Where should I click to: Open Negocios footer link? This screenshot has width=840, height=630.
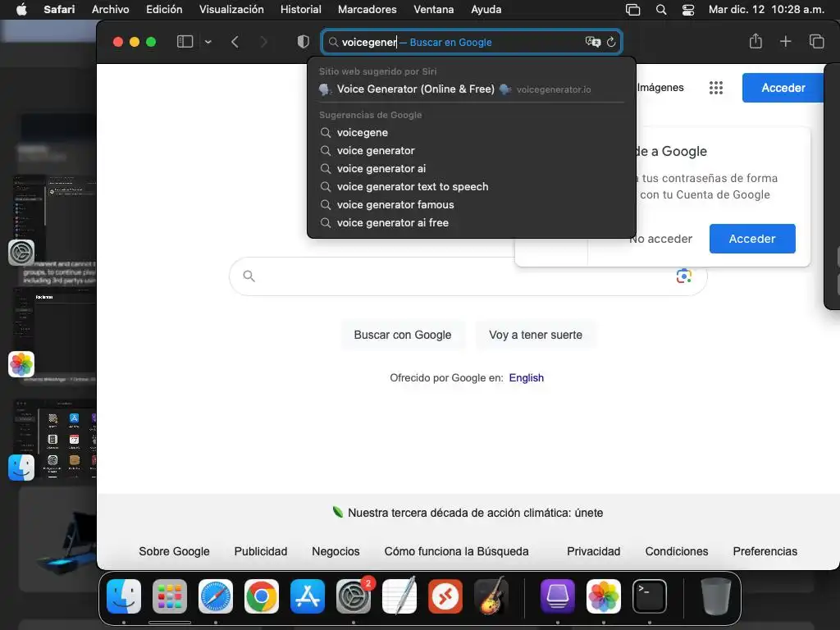[336, 551]
